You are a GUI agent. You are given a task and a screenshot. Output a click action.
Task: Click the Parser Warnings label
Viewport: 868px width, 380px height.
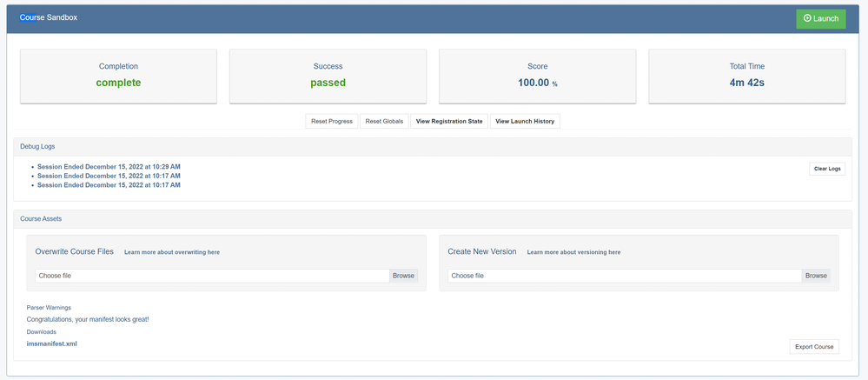coord(49,308)
